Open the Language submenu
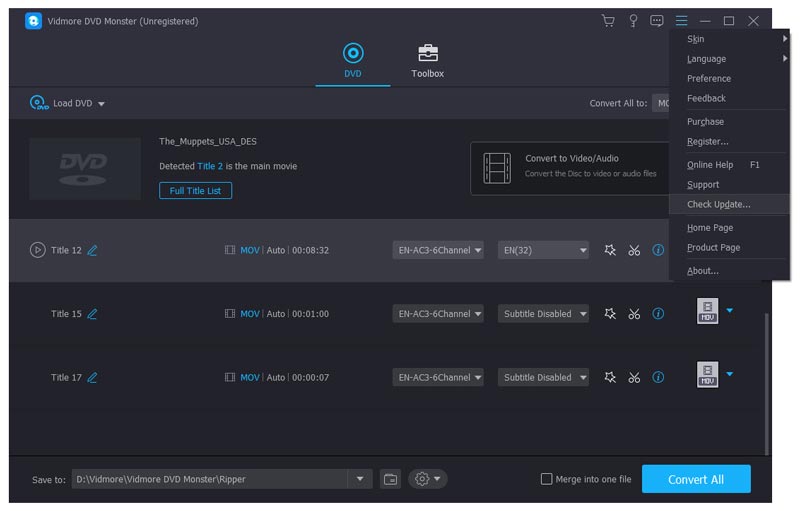 point(730,59)
